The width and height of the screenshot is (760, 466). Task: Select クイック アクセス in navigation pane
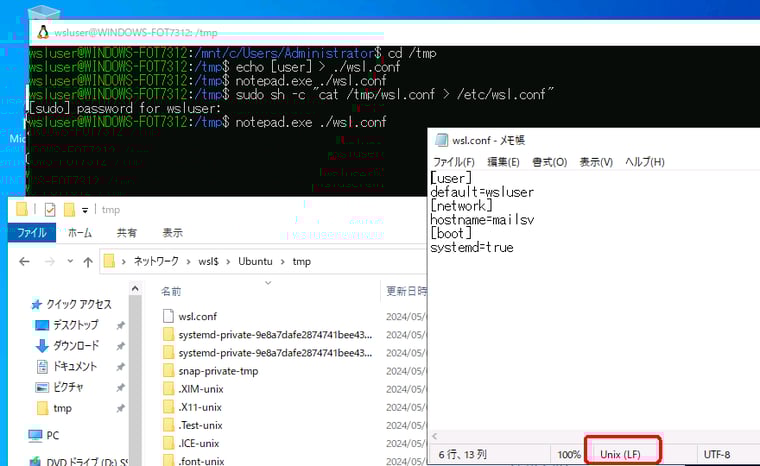click(x=79, y=305)
